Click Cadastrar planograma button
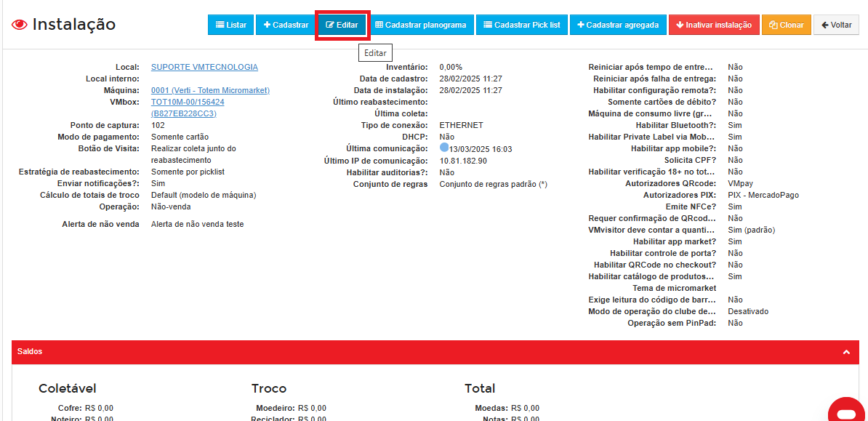The width and height of the screenshot is (868, 421). pyautogui.click(x=420, y=25)
